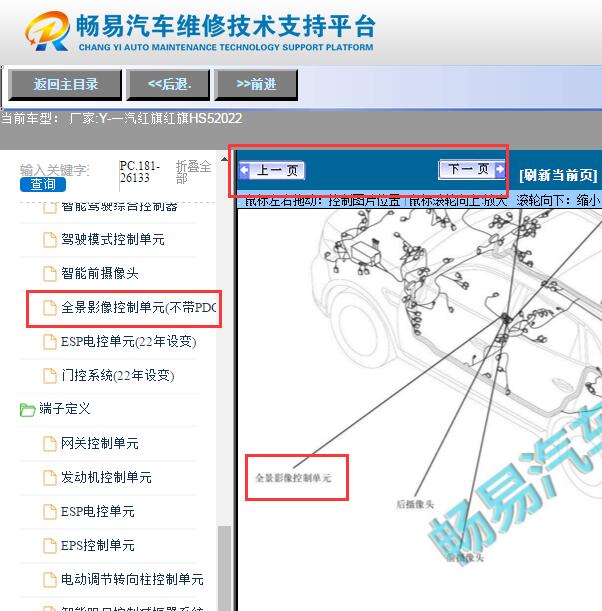Image resolution: width=602 pixels, height=611 pixels.
Task: Select 全景影像控制单元(不带PDC) entry
Action: click(139, 307)
